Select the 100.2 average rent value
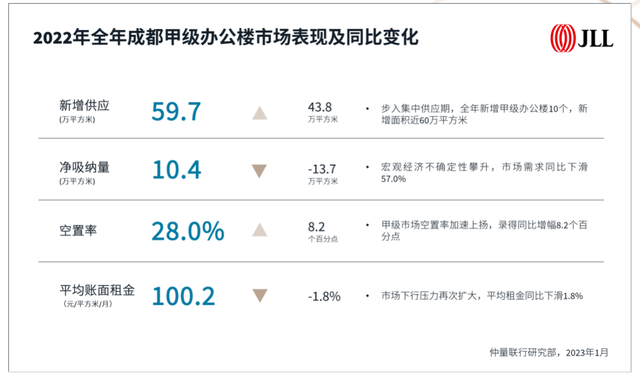This screenshot has height=377, width=640. pos(183,296)
